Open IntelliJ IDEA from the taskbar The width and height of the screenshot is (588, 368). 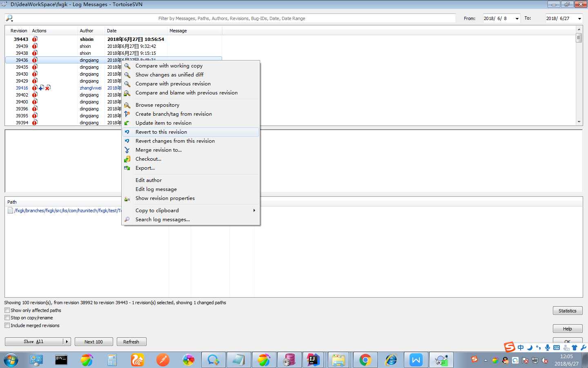click(314, 360)
